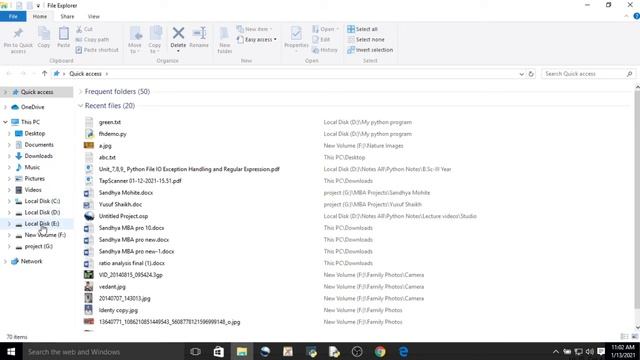Click the taskbar clock showing 11:02 AM
This screenshot has height=360, width=640.
[623, 351]
